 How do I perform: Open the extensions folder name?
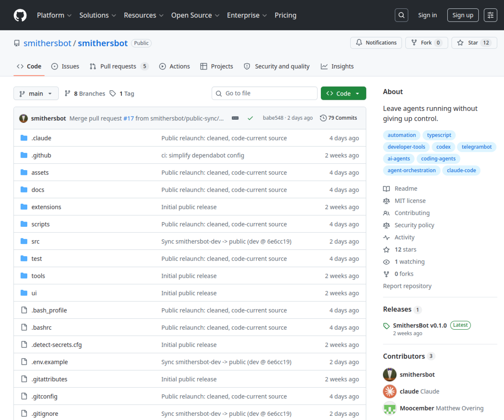(46, 207)
